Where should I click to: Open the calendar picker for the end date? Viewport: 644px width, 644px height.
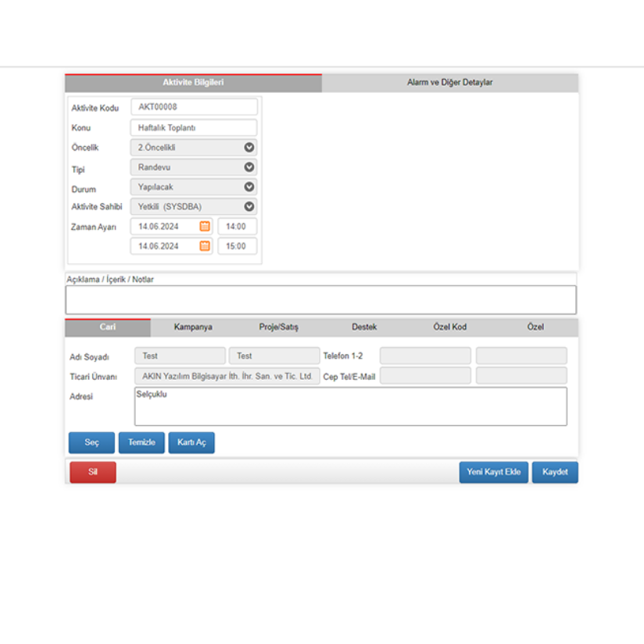(x=203, y=245)
